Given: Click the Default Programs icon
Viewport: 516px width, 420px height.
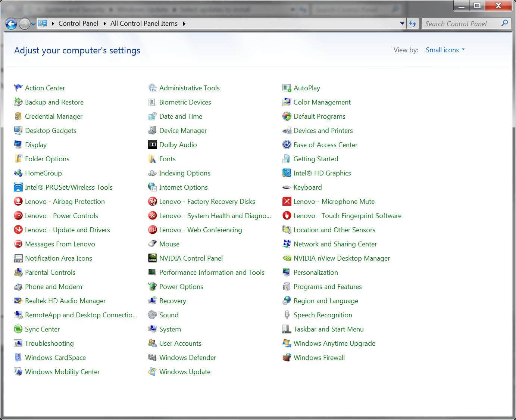Looking at the screenshot, I should 287,116.
